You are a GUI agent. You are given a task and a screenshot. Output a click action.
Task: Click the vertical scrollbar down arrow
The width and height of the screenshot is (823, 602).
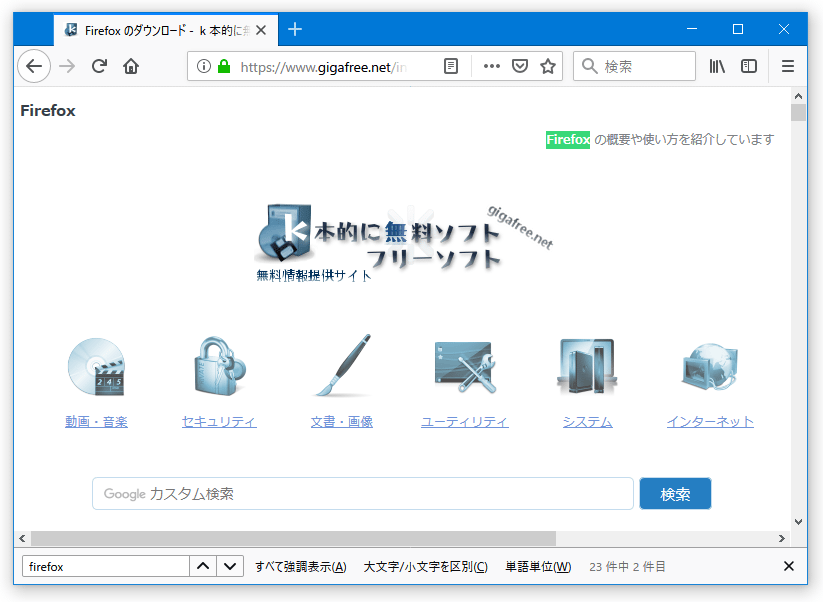click(x=798, y=522)
